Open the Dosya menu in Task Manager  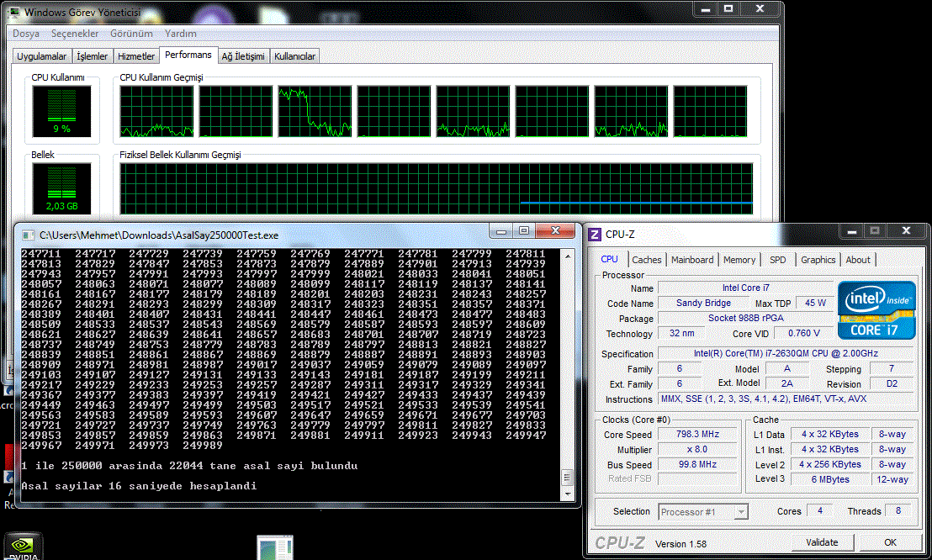pos(26,34)
